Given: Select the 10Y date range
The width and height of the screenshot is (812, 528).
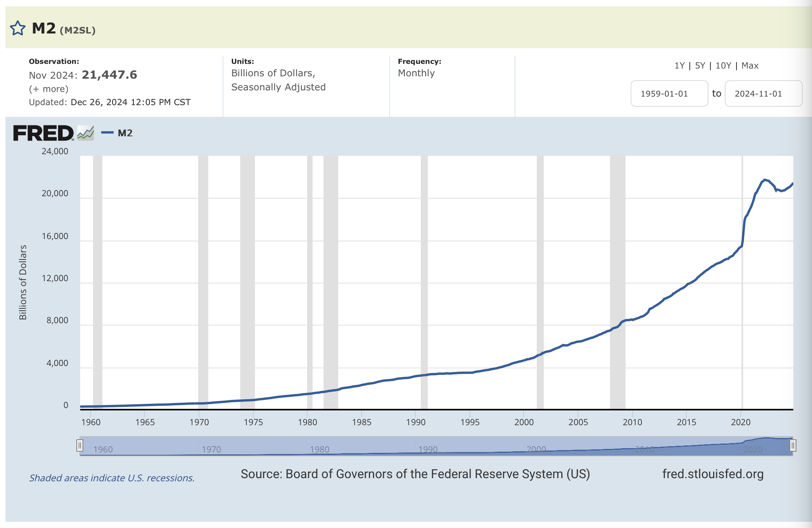Looking at the screenshot, I should pyautogui.click(x=723, y=65).
